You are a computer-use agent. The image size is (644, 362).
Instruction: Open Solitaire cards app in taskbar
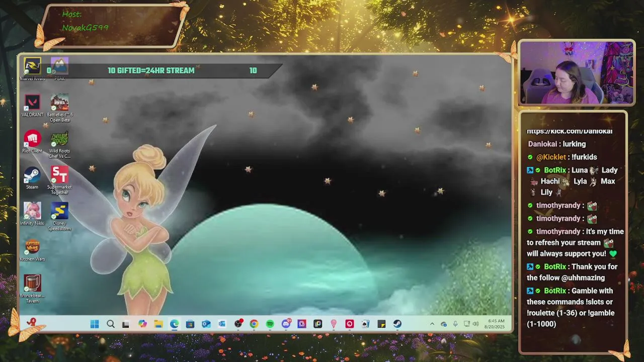[365, 324]
